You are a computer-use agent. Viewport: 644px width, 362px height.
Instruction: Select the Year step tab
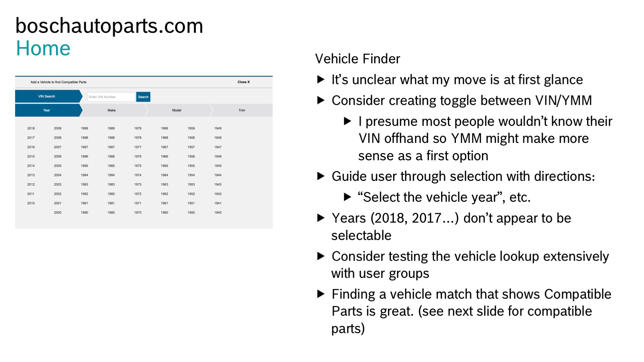click(47, 110)
